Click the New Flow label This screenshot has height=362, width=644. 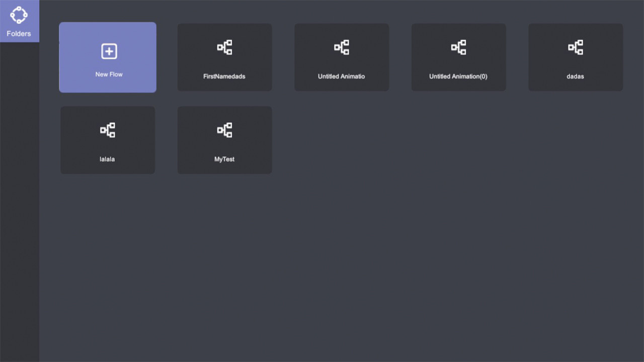tap(109, 74)
